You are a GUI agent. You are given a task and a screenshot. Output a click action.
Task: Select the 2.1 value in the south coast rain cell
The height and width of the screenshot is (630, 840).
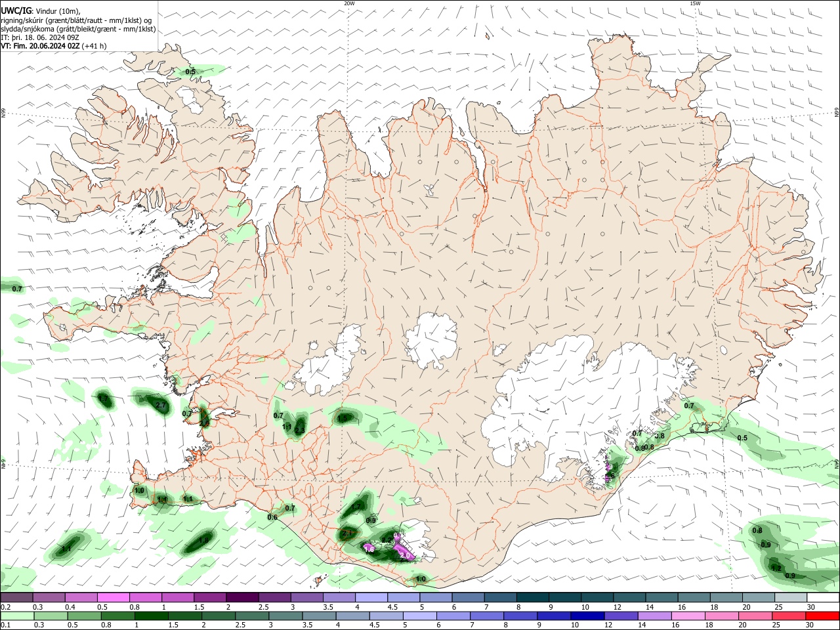click(348, 534)
